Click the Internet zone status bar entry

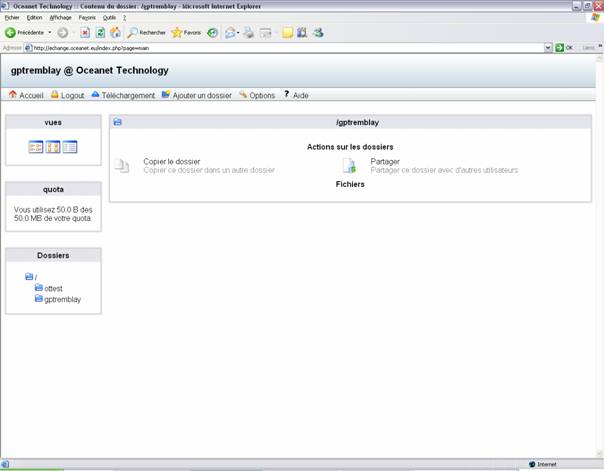click(543, 464)
